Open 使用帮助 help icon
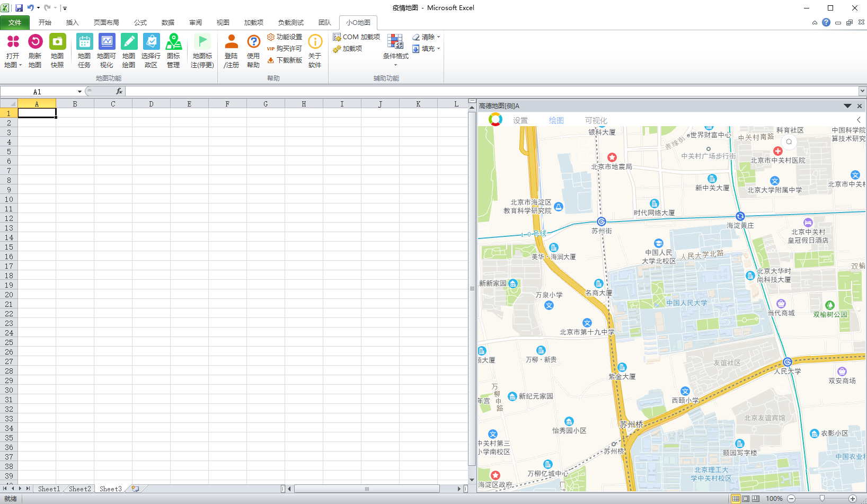Image resolution: width=867 pixels, height=504 pixels. point(253,42)
